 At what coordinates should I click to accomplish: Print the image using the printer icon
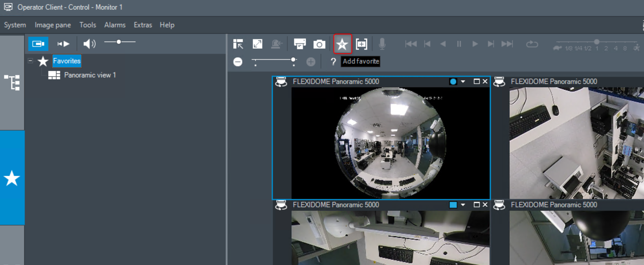299,44
